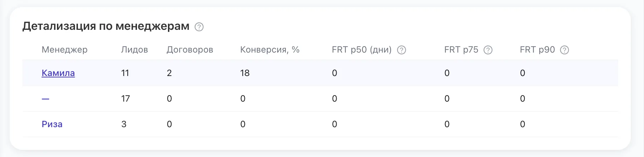Click help icon beside FRT p75
The height and width of the screenshot is (157, 644).
click(488, 50)
